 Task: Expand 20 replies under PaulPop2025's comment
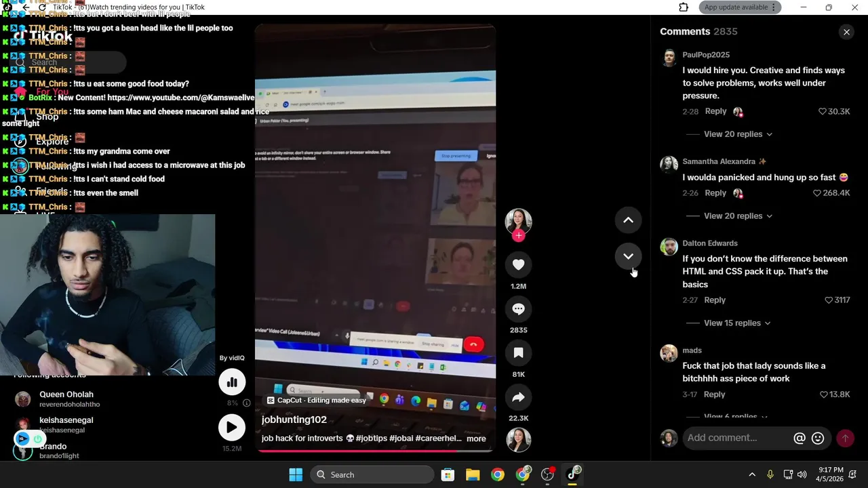tap(738, 134)
